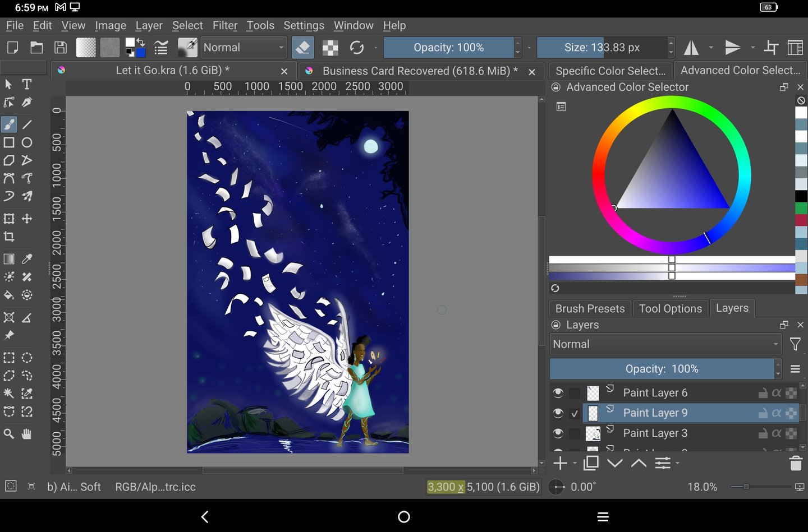This screenshot has width=808, height=532.
Task: Open the brush blending mode Normal dropdown
Action: point(244,48)
